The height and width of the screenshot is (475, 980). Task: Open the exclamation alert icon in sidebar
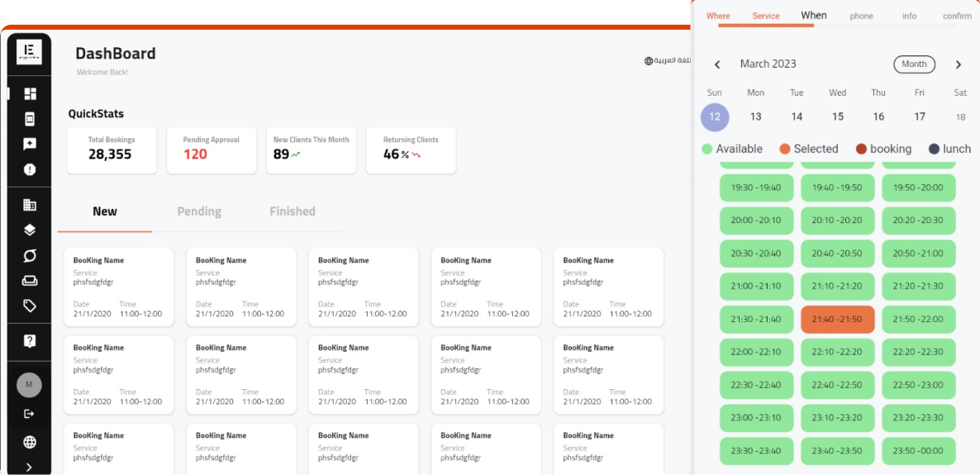30,169
